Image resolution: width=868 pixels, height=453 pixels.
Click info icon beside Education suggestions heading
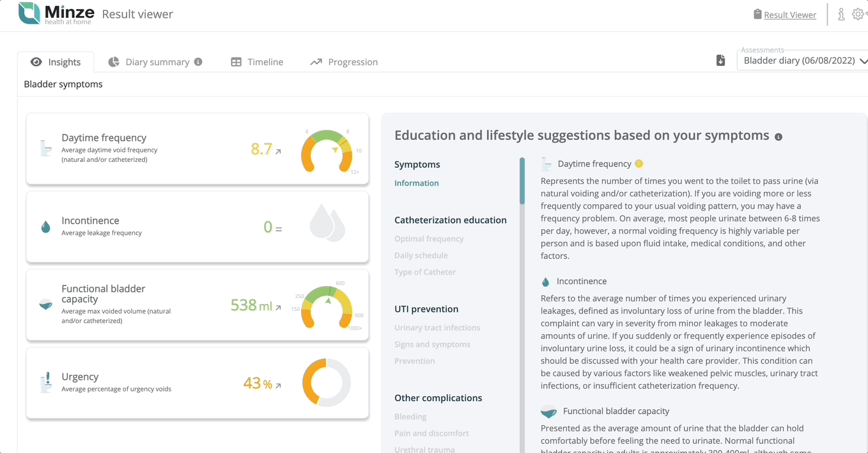point(779,137)
